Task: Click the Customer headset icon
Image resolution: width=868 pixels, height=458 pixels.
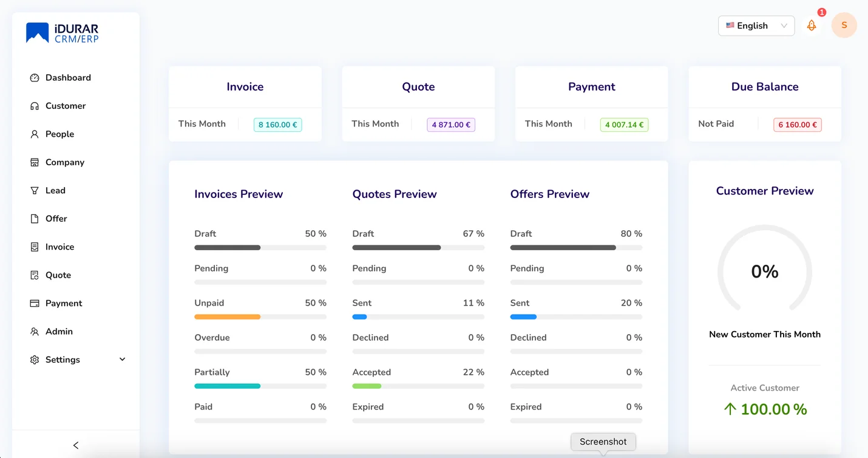Action: click(x=35, y=106)
